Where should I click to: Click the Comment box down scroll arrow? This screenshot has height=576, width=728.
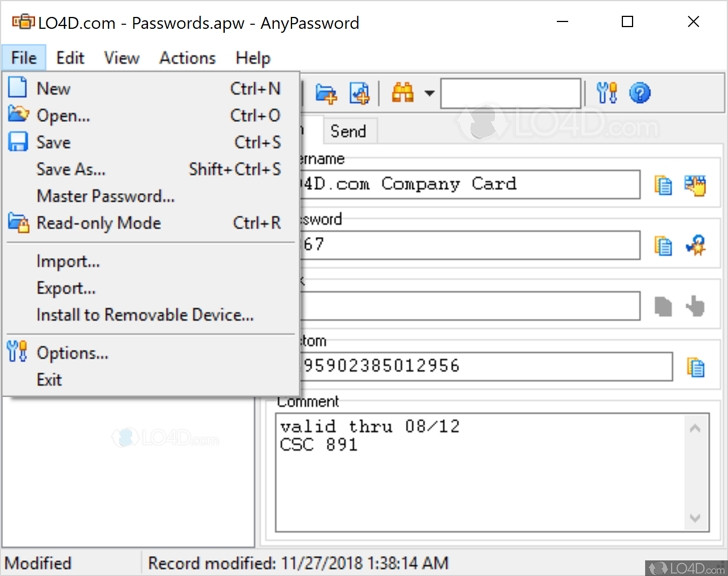point(695,518)
